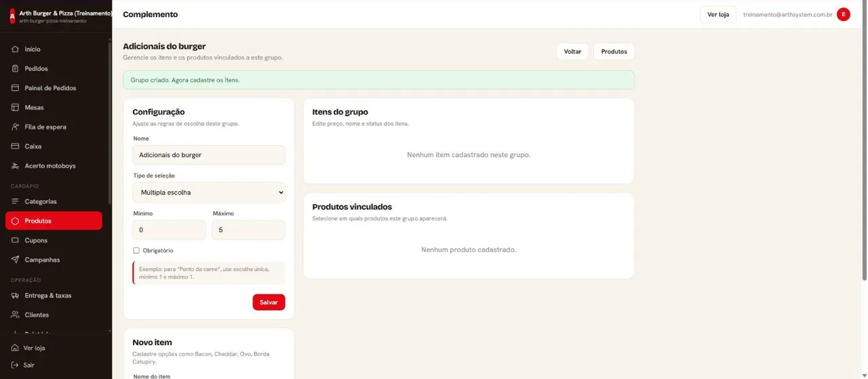Click the page vertical scrollbar
The image size is (868, 379).
[x=865, y=142]
